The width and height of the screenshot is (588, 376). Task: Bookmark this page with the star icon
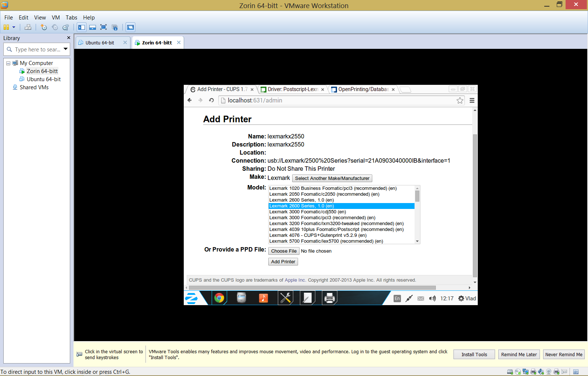[x=460, y=101]
